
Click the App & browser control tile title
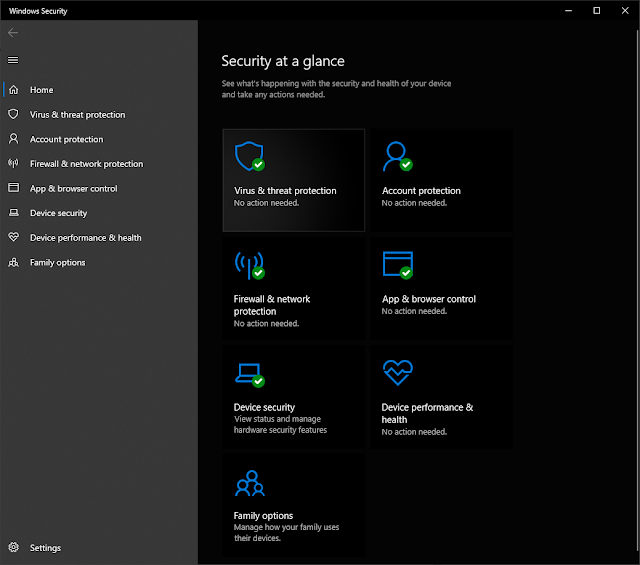[x=429, y=299]
